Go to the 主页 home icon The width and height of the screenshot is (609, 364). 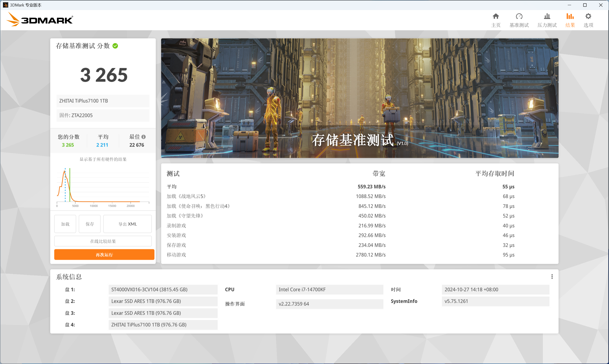point(496,16)
